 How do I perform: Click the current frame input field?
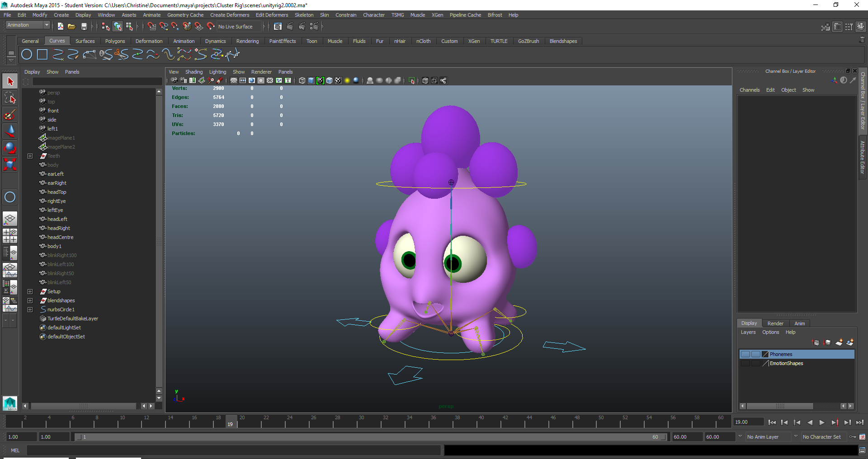pos(748,422)
